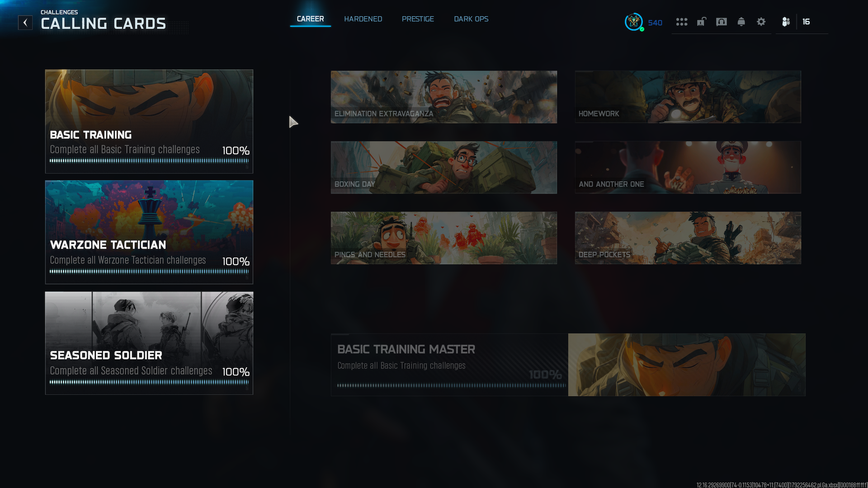This screenshot has width=868, height=488.
Task: Select the Homework calling card
Action: pos(688,97)
